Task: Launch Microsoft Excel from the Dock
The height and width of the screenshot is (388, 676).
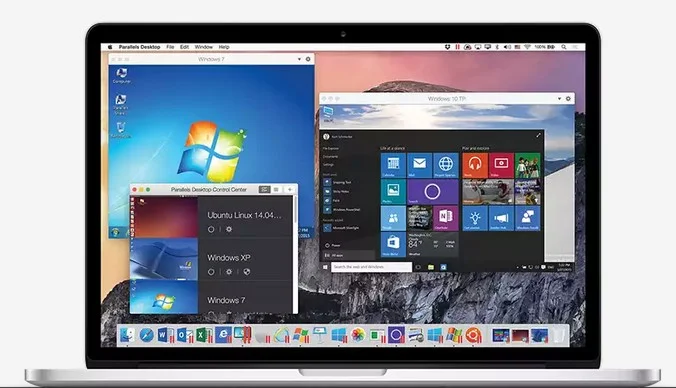Action: 203,335
